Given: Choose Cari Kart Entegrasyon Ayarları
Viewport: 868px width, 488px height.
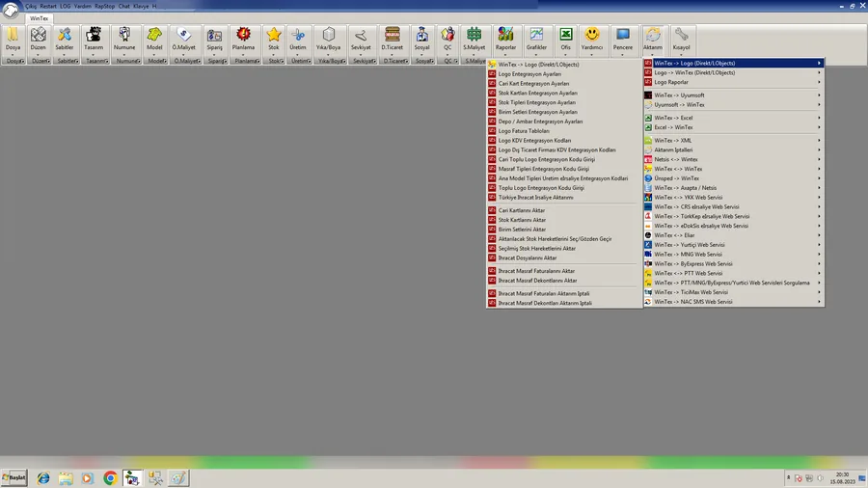Looking at the screenshot, I should coord(564,84).
